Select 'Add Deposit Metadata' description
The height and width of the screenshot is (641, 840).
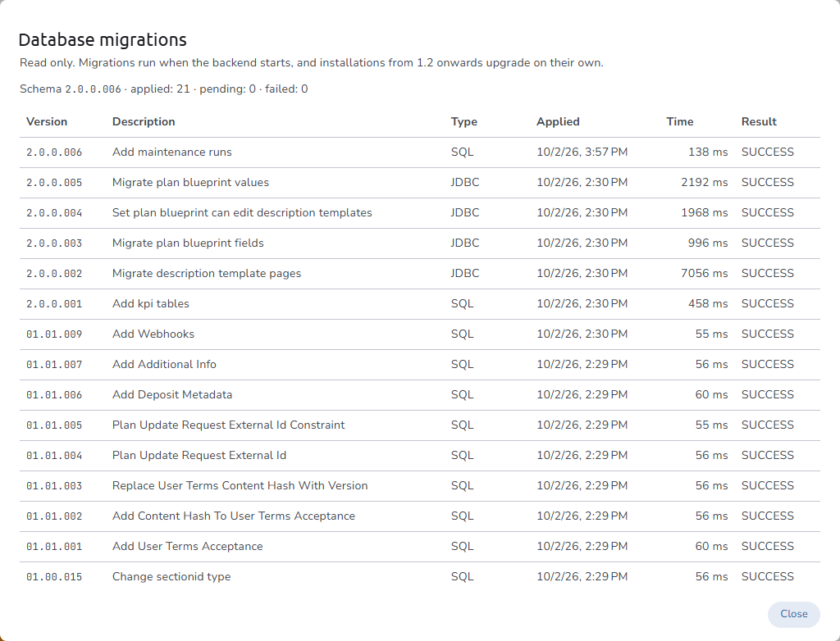pos(172,394)
